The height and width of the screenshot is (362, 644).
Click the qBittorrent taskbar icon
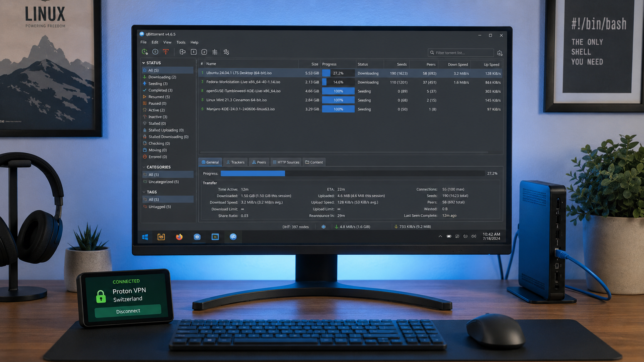(x=233, y=237)
